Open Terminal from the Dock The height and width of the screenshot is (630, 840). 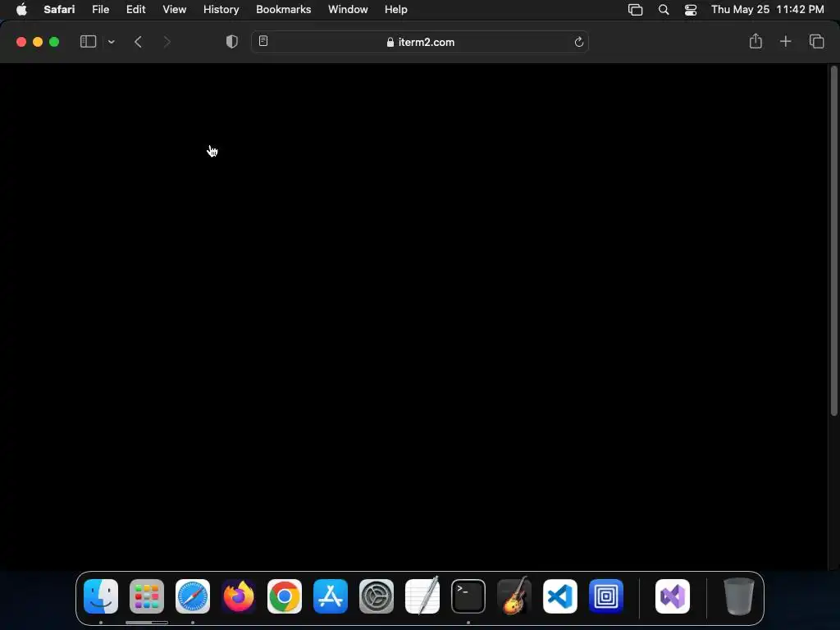[468, 596]
